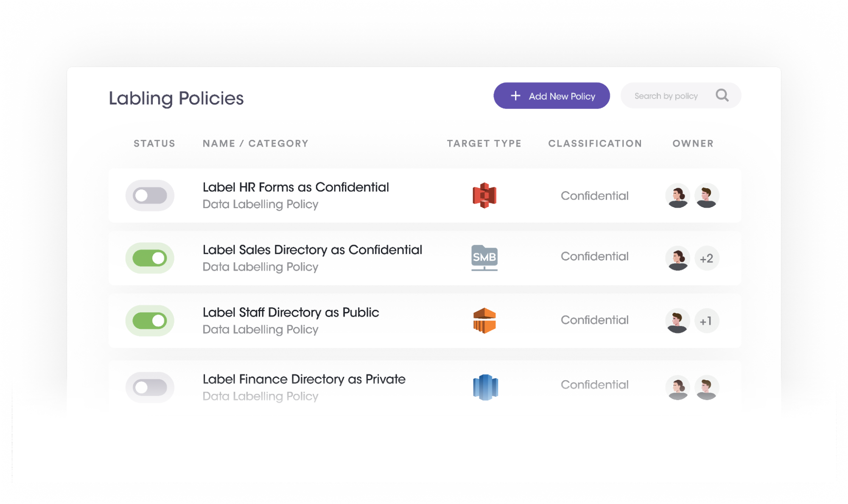Screen dimensions: 848x504
Task: Click Label Finance Directory as Private row
Action: pos(424,387)
